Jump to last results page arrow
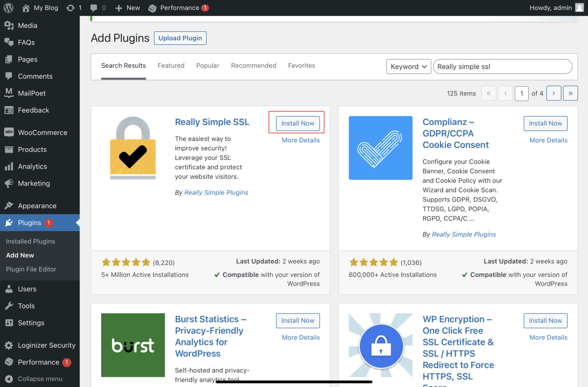The height and width of the screenshot is (387, 588). coord(570,93)
